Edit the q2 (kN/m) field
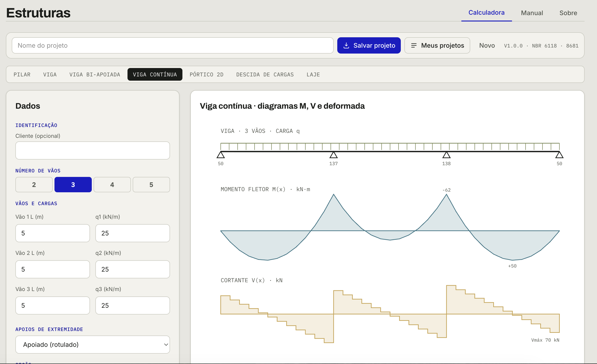 [x=132, y=269]
